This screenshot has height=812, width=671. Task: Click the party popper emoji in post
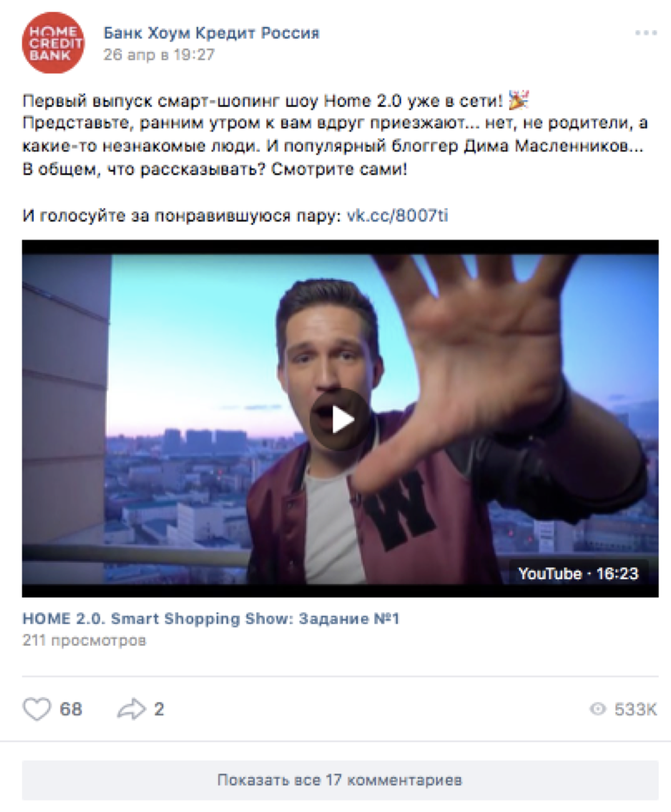pos(519,100)
